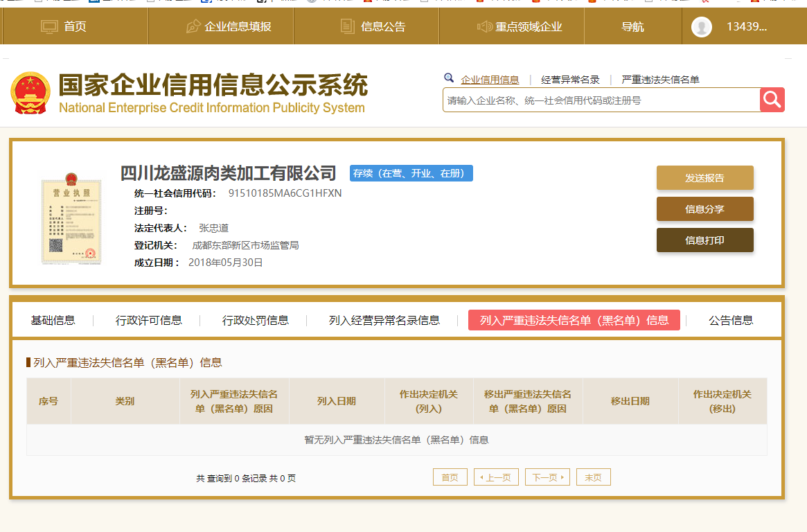The height and width of the screenshot is (532, 807).
Task: Click the monitor icon beside 首页
Action: [49, 27]
